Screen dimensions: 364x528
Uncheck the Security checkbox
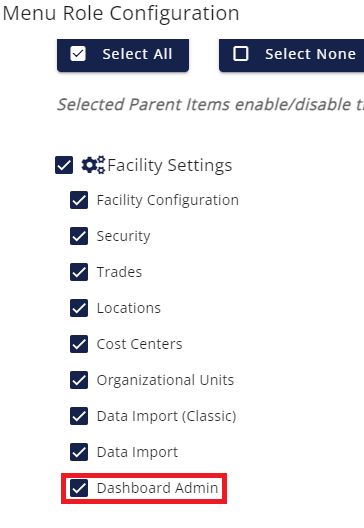(x=79, y=236)
